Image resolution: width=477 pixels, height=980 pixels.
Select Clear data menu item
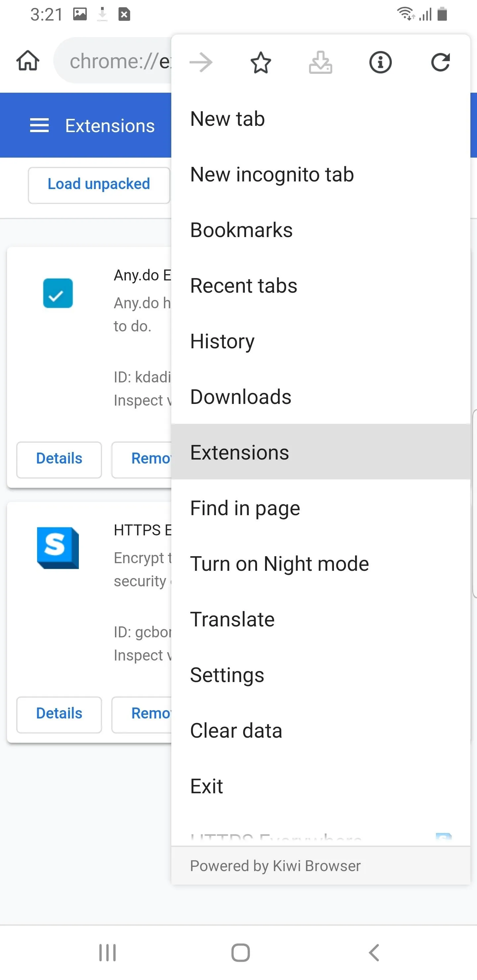[x=321, y=730]
